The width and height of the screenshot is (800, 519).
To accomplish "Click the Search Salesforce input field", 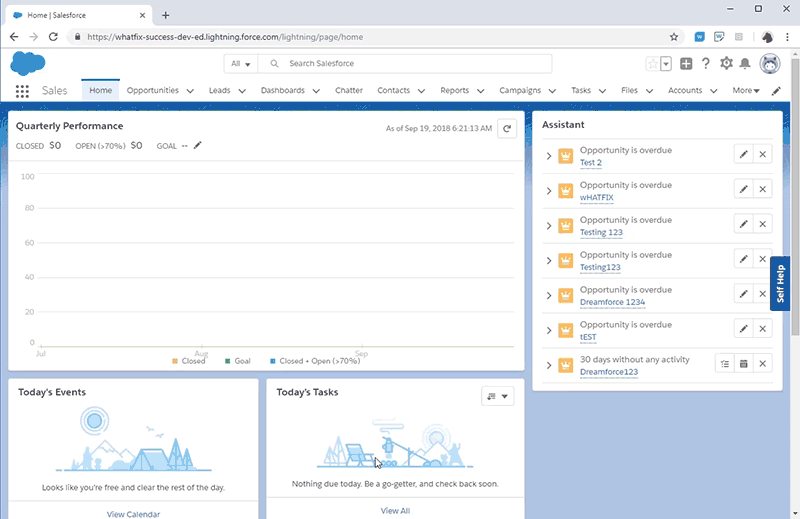I will pos(405,64).
